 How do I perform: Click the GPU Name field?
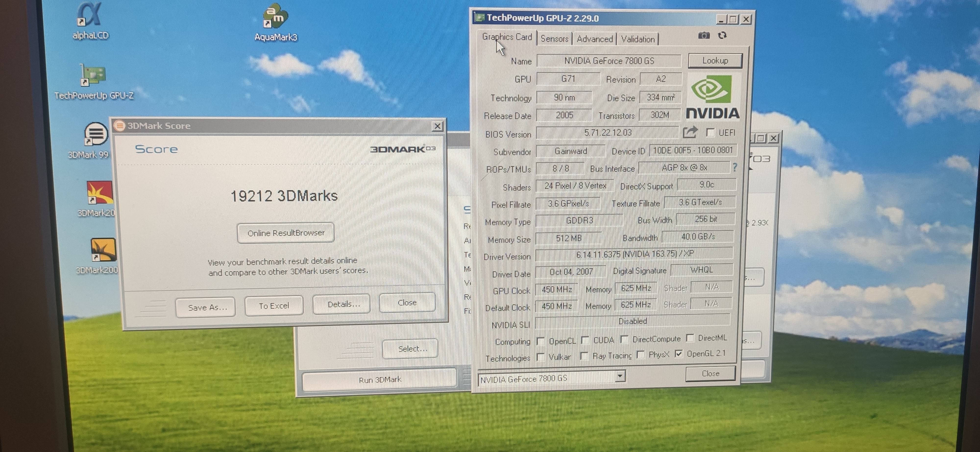(609, 61)
